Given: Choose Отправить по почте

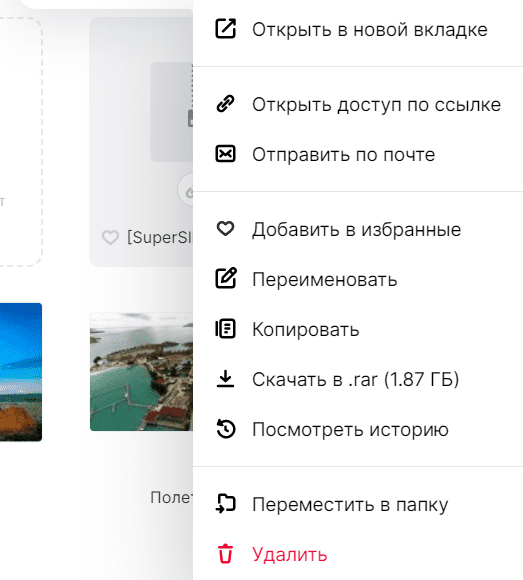Looking at the screenshot, I should pos(358,154).
